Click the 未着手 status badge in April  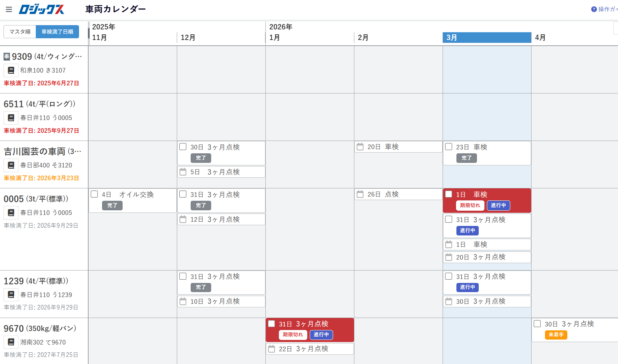coord(556,335)
